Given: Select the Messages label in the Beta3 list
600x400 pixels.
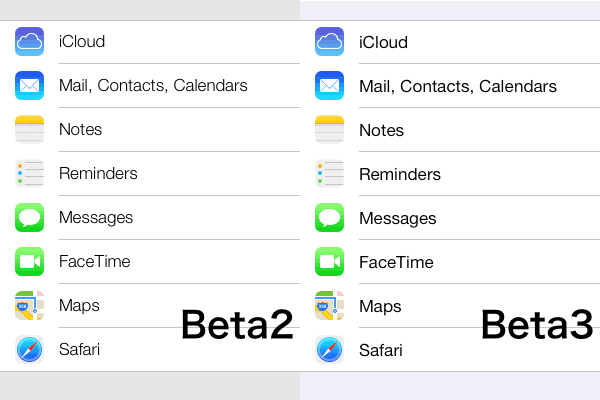Looking at the screenshot, I should coord(398,218).
